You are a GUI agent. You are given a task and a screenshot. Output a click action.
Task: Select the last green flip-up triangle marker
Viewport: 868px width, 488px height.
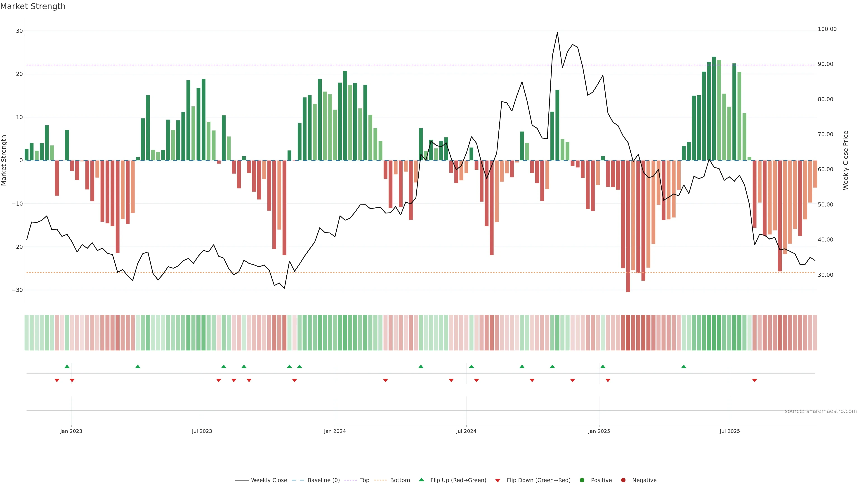[x=683, y=366]
